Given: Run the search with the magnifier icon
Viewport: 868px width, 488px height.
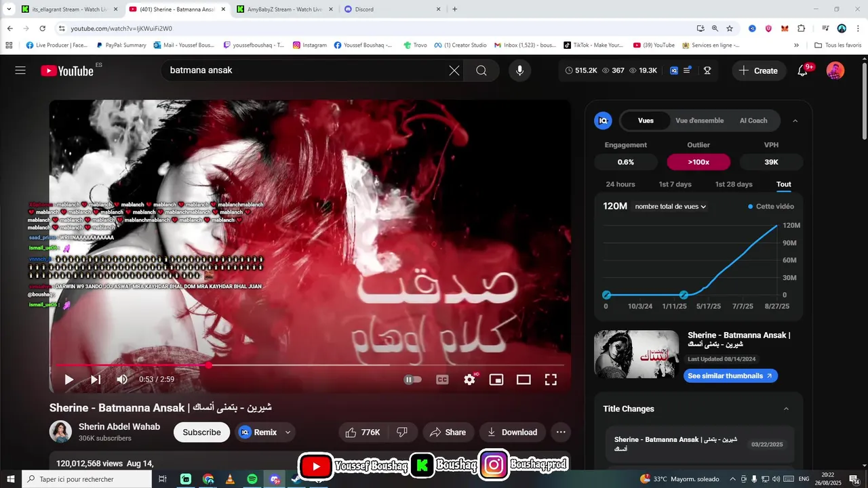Looking at the screenshot, I should tap(481, 70).
